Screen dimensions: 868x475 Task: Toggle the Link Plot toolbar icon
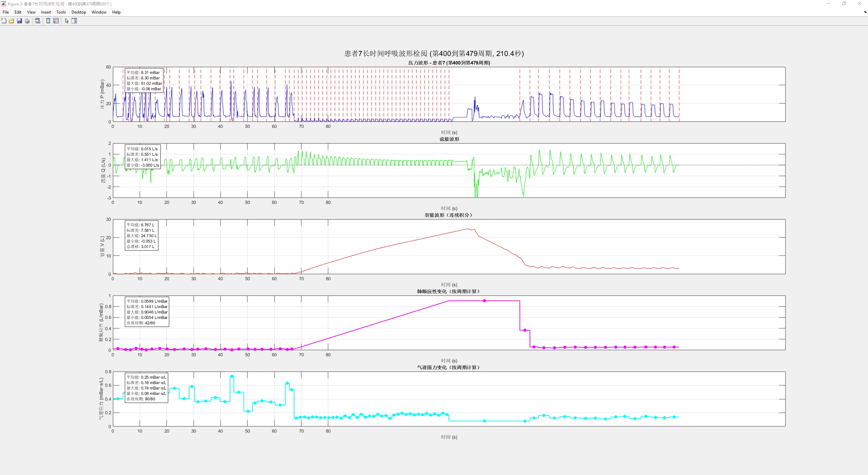[38, 21]
